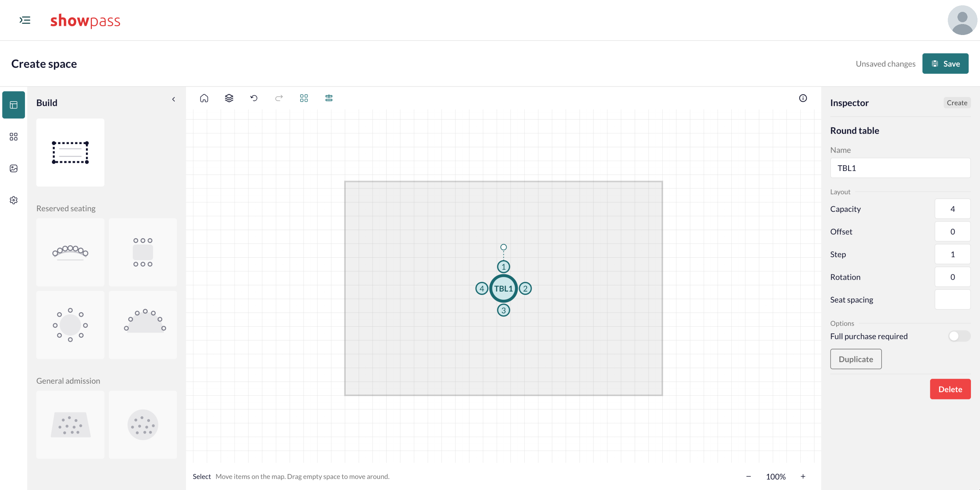Select the section boundary shape tile
Viewport: 980px width, 490px height.
(x=70, y=152)
